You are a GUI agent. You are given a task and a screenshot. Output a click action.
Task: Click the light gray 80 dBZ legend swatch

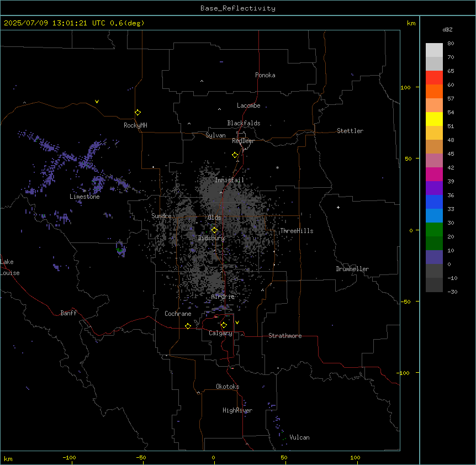[x=434, y=50]
